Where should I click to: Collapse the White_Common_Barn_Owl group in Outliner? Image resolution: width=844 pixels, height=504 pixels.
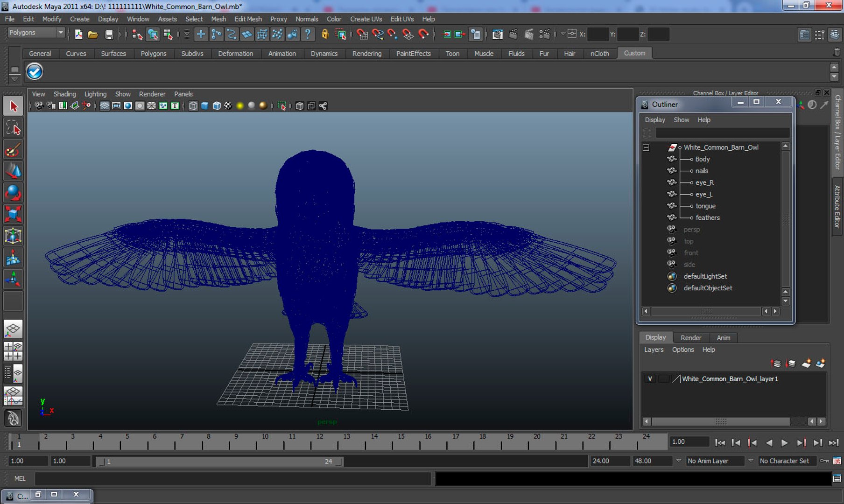[x=646, y=147]
